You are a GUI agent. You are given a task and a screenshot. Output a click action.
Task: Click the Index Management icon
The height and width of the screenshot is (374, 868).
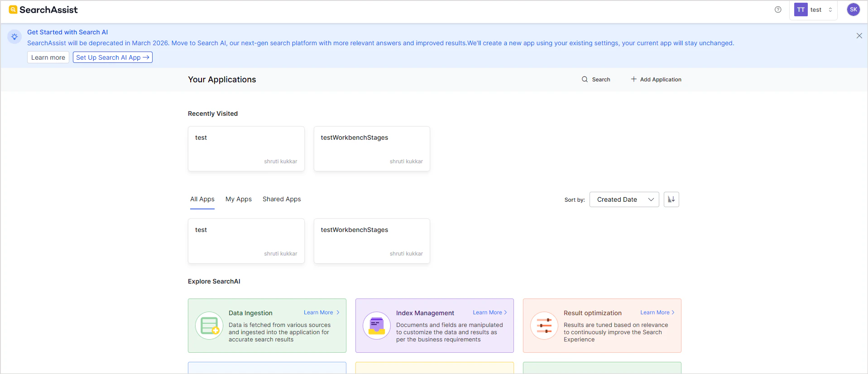377,326
